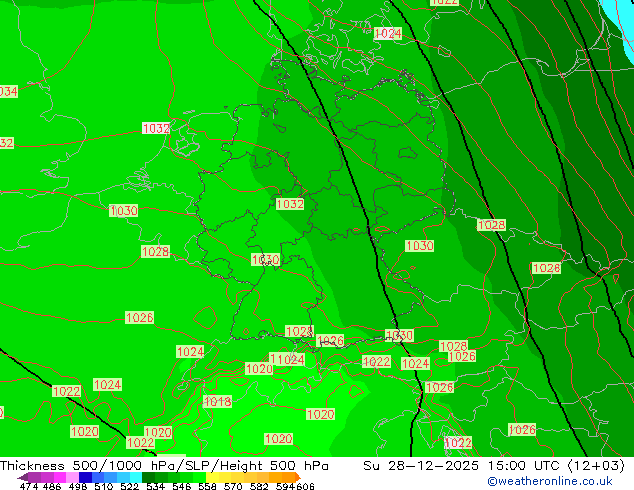Click the 510 legend value

tap(103, 486)
